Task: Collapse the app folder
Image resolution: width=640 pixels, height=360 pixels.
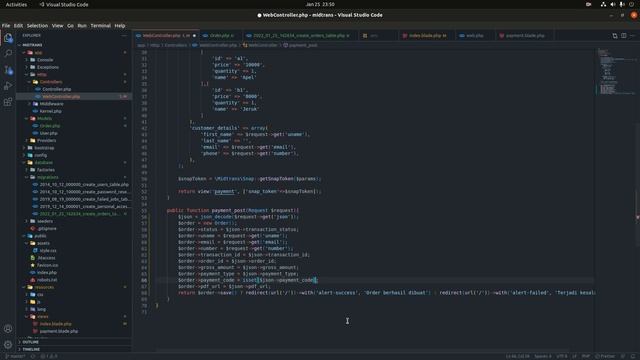Action: tap(38, 53)
